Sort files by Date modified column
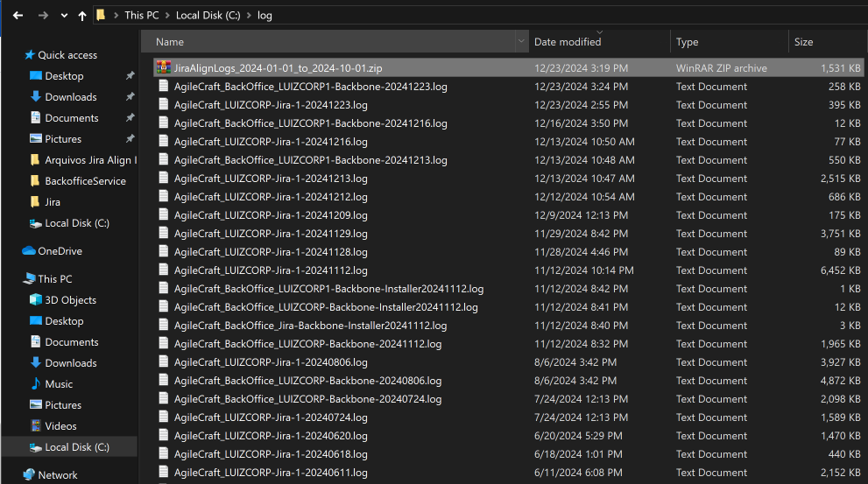 [599, 42]
